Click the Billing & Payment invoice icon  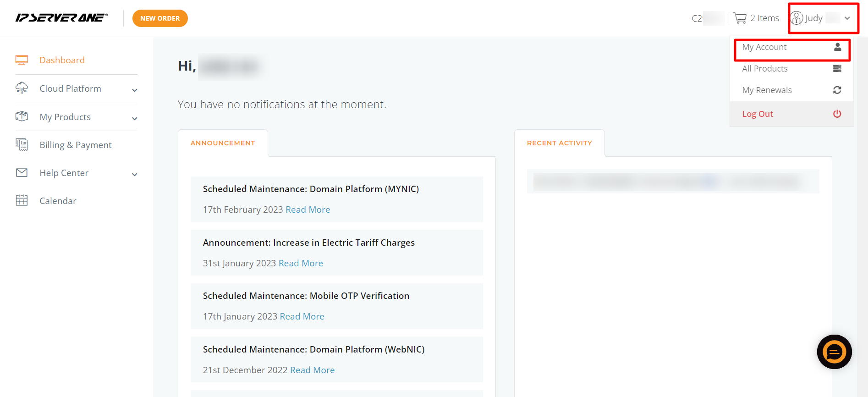pyautogui.click(x=22, y=144)
